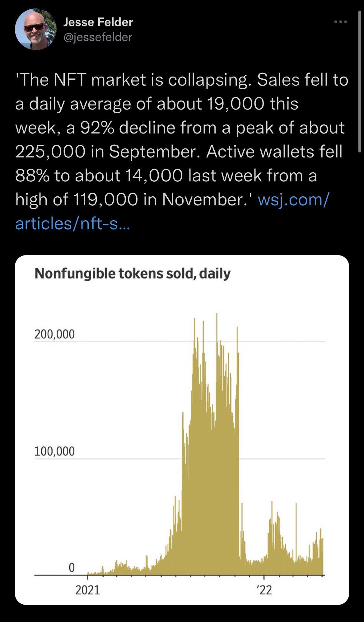Click the sharp sales drop-off after the peak
Viewport: 364px width, 622px height.
(x=240, y=467)
